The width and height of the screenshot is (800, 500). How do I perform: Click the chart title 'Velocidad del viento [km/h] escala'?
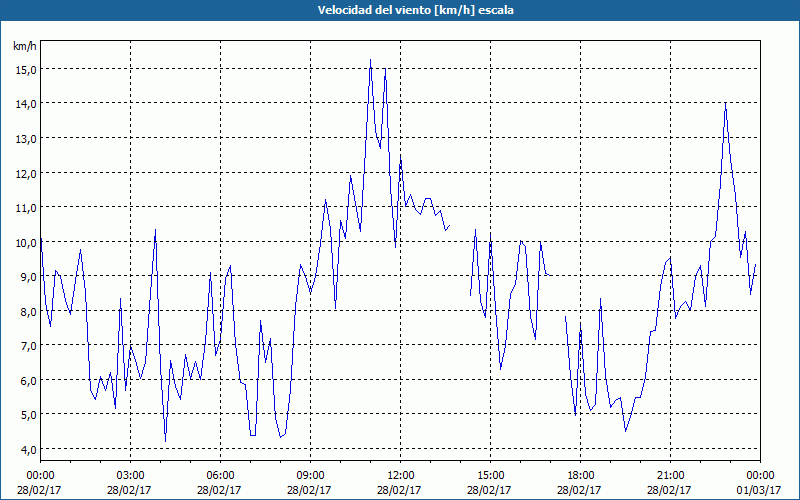coord(415,10)
